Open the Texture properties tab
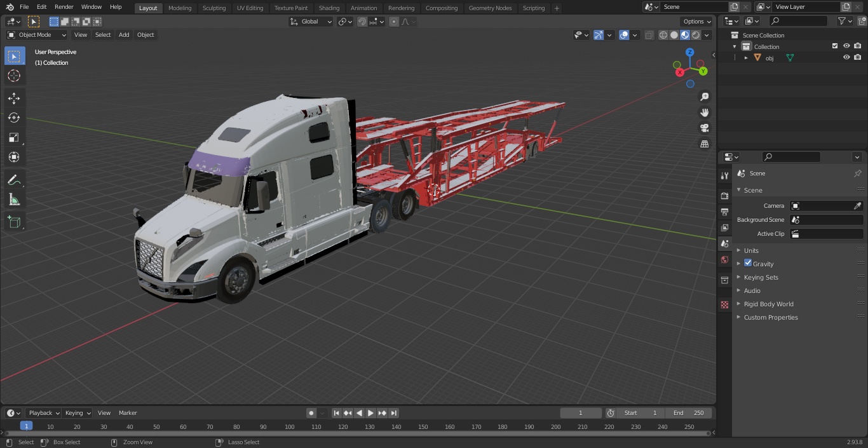 (x=724, y=304)
